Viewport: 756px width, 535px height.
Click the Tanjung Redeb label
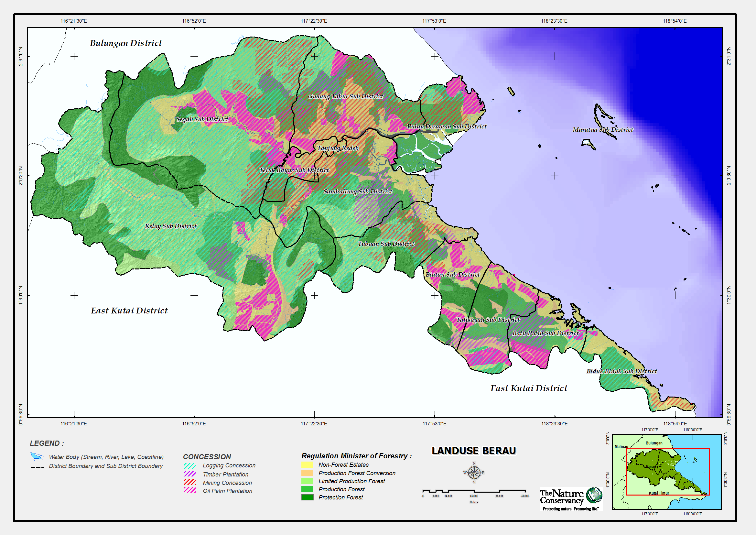338,148
